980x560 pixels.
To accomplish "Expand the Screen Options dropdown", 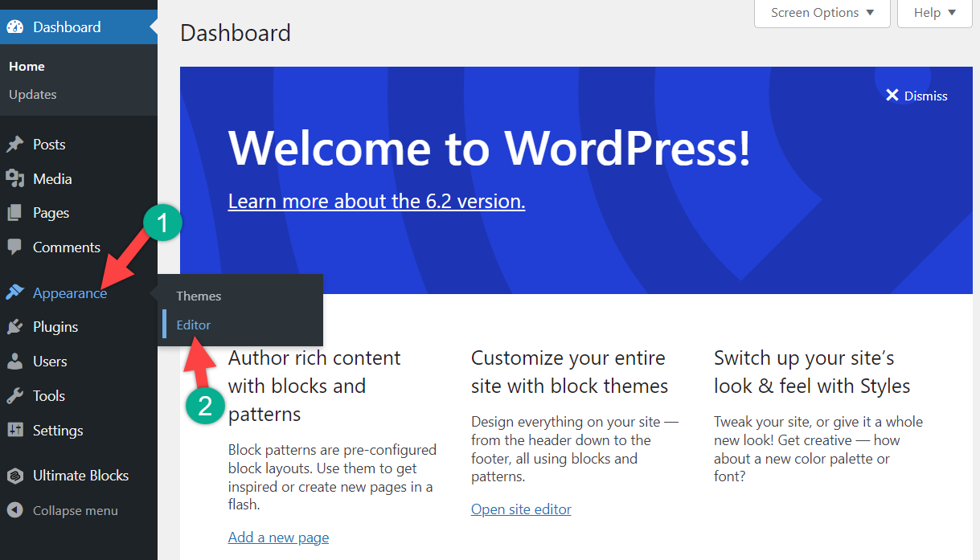I will [x=822, y=13].
